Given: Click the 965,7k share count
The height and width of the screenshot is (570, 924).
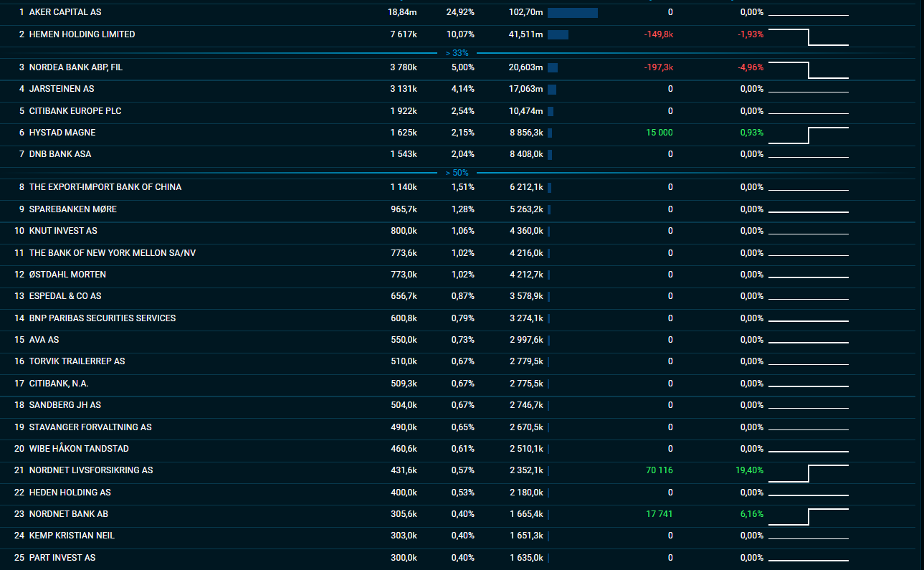Looking at the screenshot, I should pyautogui.click(x=404, y=209).
